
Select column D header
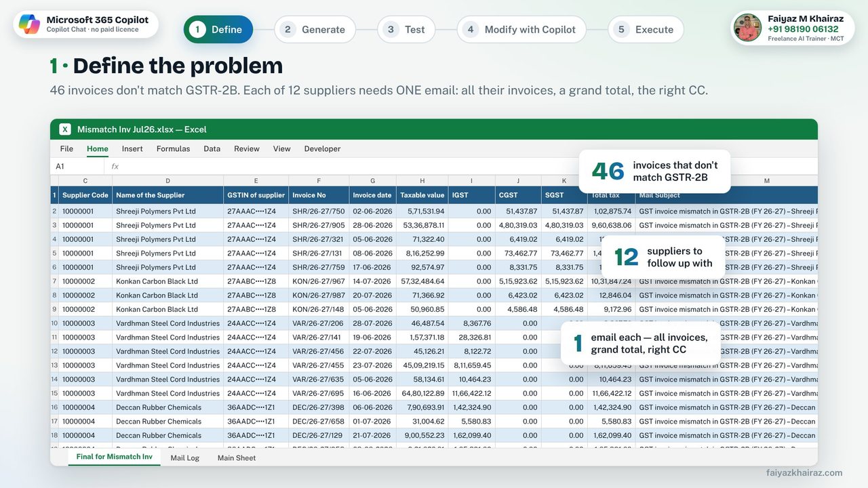pyautogui.click(x=167, y=180)
